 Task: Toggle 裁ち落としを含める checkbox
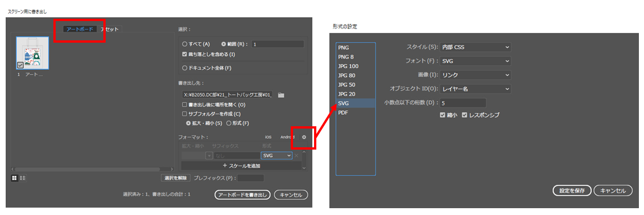click(x=185, y=54)
